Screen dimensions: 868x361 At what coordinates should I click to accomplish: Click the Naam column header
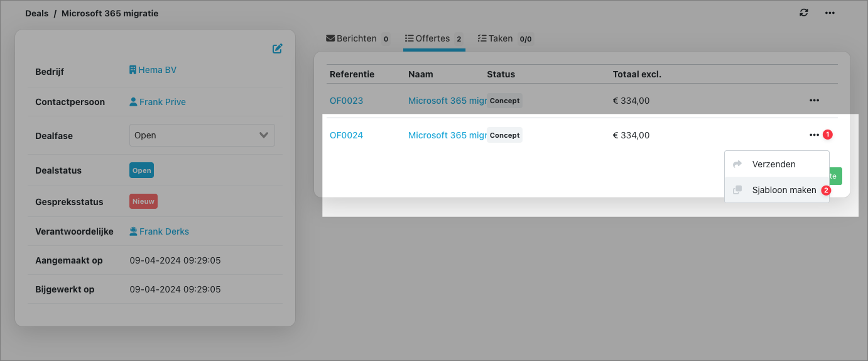[421, 74]
